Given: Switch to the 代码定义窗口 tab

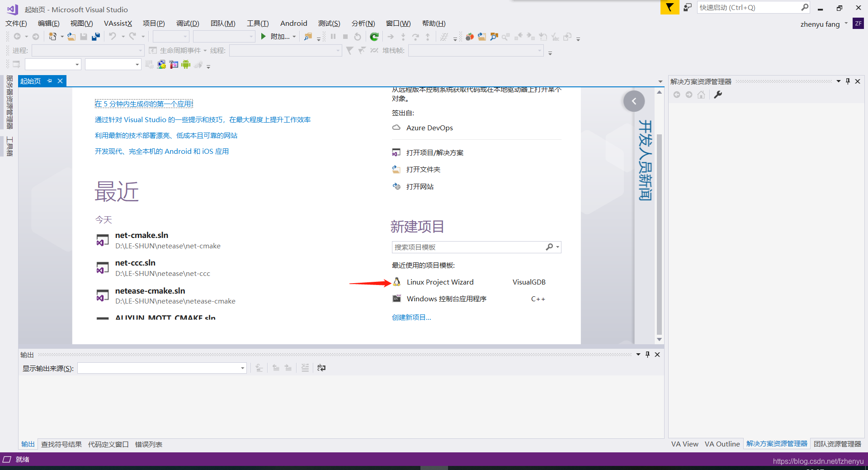Looking at the screenshot, I should [108, 444].
